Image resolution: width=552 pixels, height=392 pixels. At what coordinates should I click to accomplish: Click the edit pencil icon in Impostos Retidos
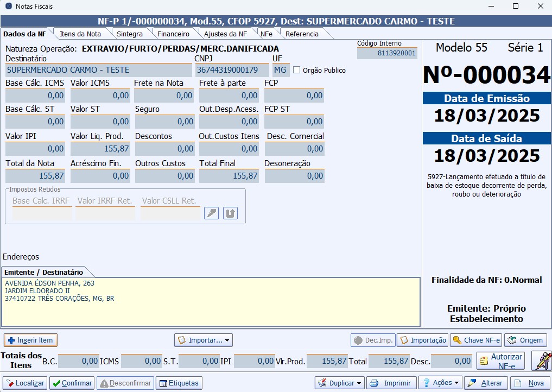(x=211, y=213)
